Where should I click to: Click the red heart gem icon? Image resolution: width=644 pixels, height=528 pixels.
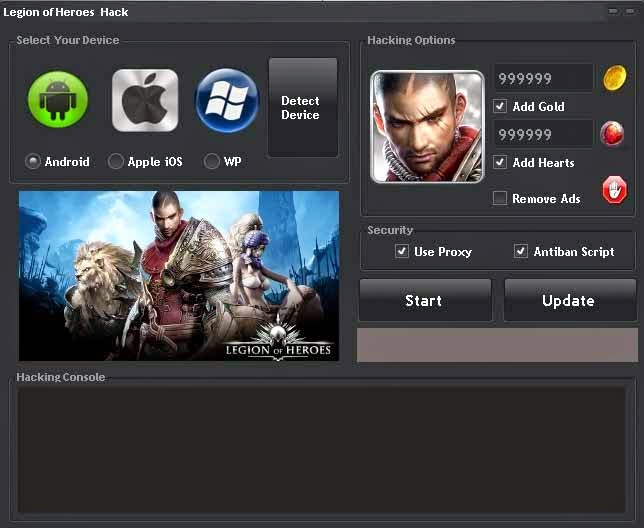[612, 134]
